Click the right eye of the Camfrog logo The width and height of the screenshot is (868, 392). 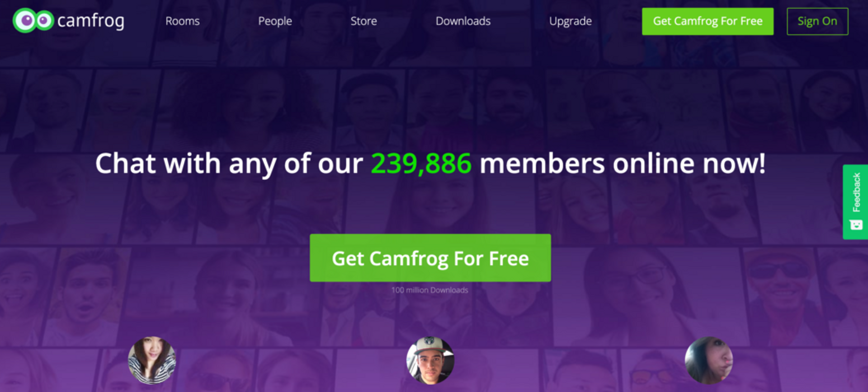44,20
